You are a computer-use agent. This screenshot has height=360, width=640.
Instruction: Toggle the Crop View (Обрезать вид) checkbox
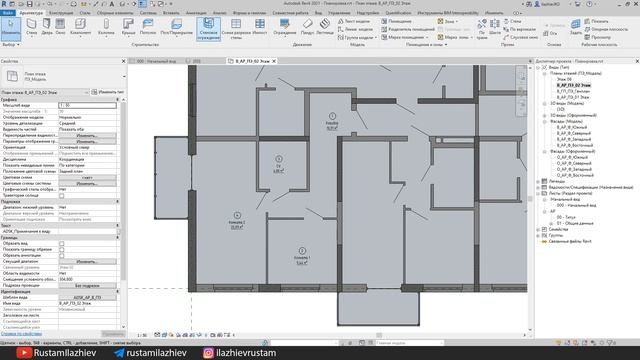click(62, 244)
